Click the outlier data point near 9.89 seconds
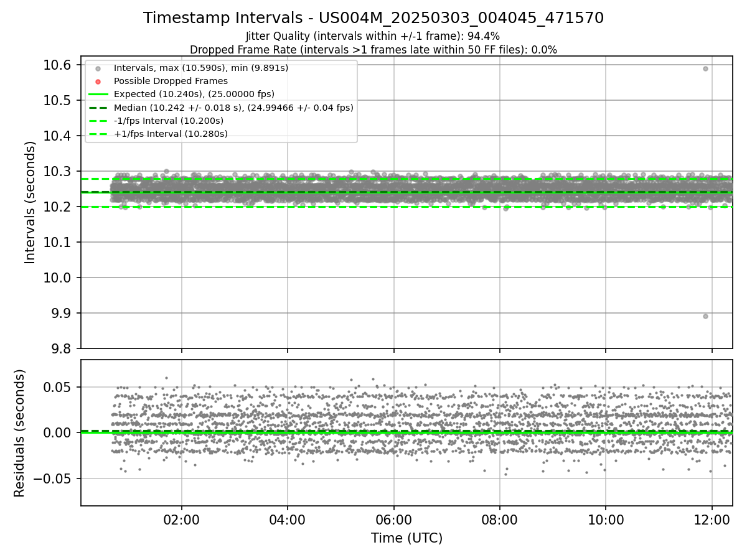 tap(705, 316)
